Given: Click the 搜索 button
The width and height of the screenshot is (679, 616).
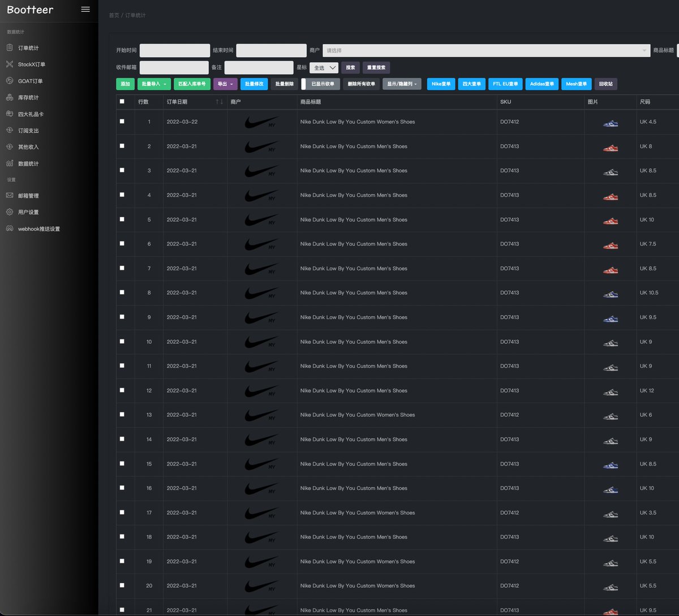Looking at the screenshot, I should coord(350,67).
